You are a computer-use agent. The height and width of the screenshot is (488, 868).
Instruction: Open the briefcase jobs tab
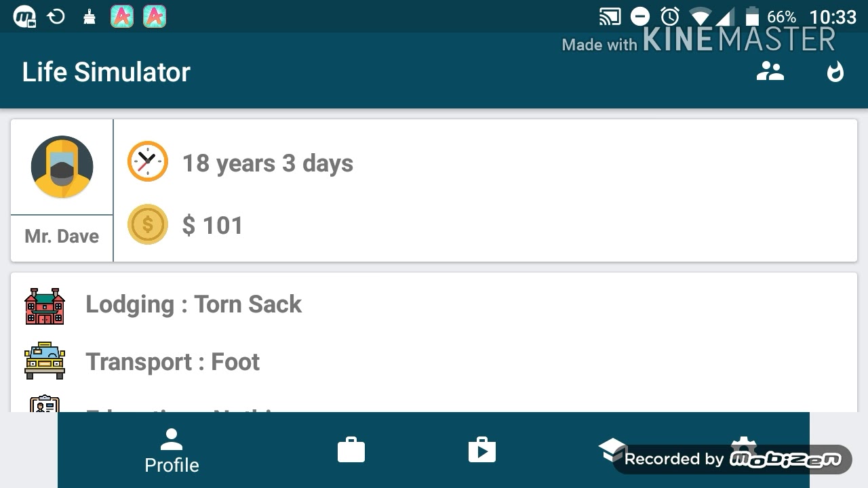351,450
